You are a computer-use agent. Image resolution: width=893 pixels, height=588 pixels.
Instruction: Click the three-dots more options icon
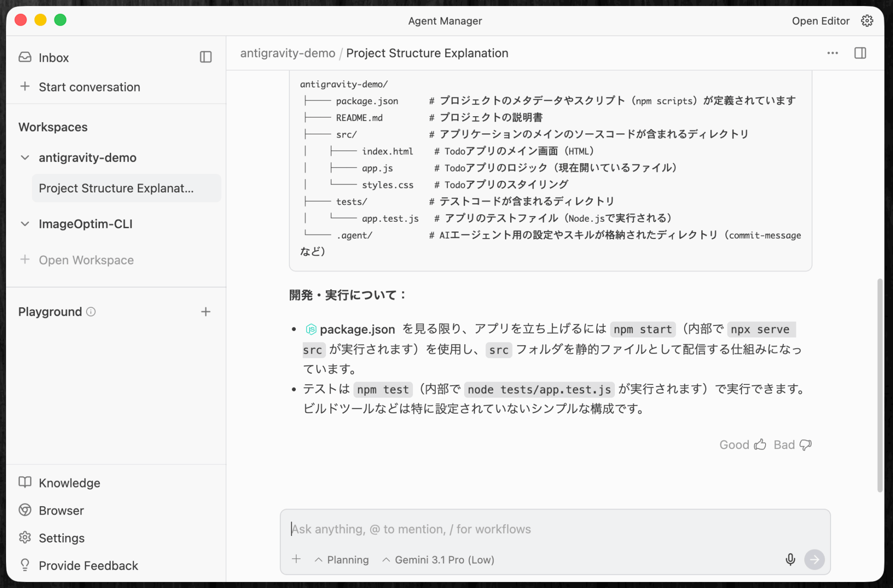click(x=832, y=53)
